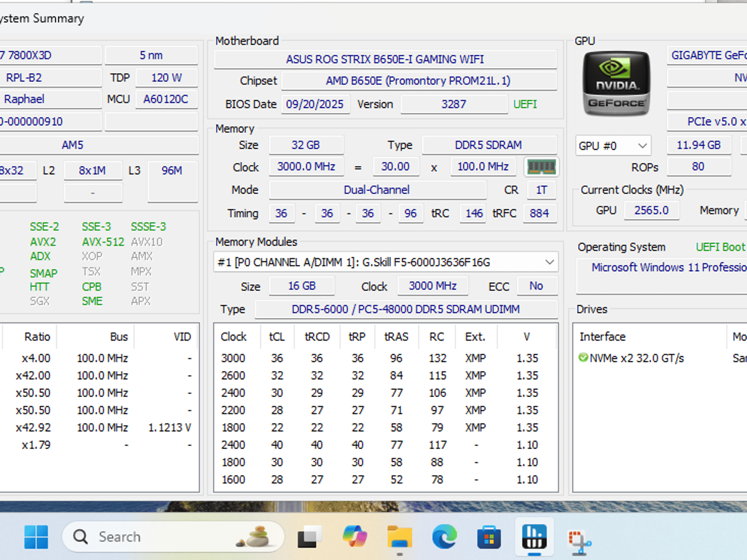Launch Microsoft Edge browser
This screenshot has height=560, width=747.
[444, 537]
